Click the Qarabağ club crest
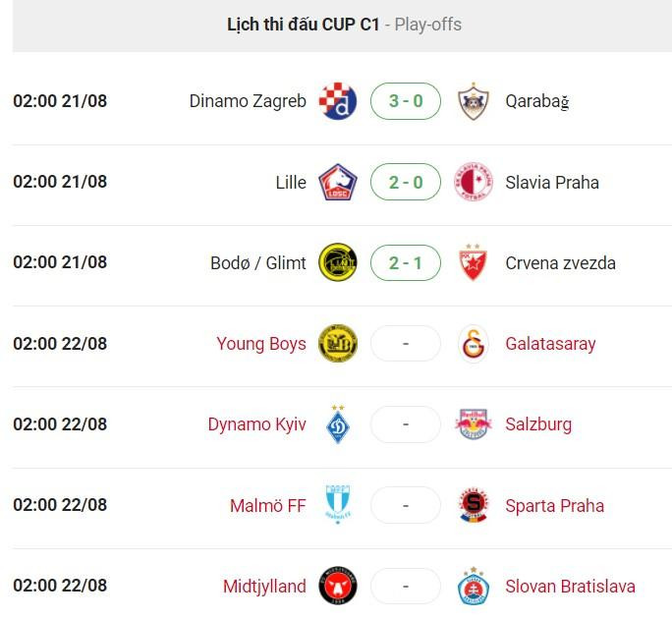 coord(474,101)
